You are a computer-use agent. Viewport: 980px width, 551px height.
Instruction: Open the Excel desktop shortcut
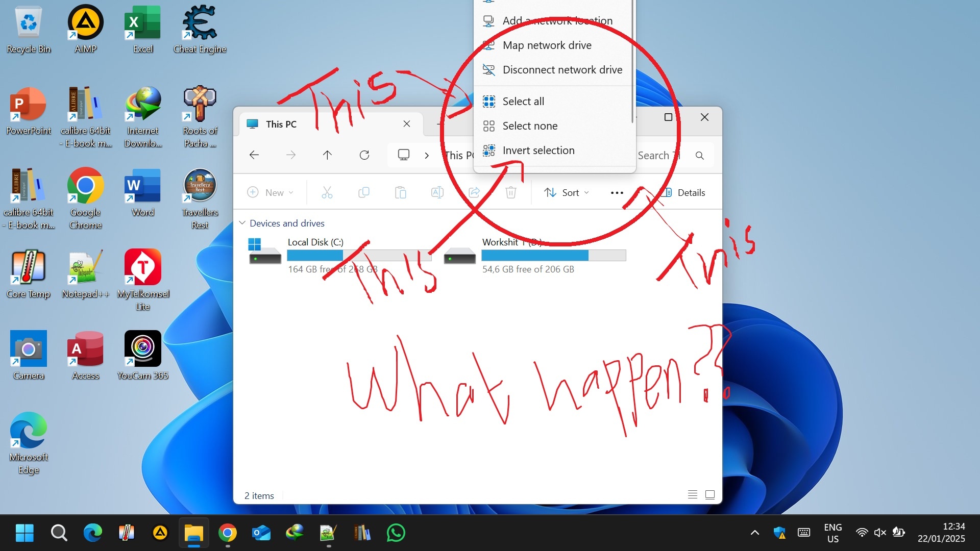click(x=143, y=30)
